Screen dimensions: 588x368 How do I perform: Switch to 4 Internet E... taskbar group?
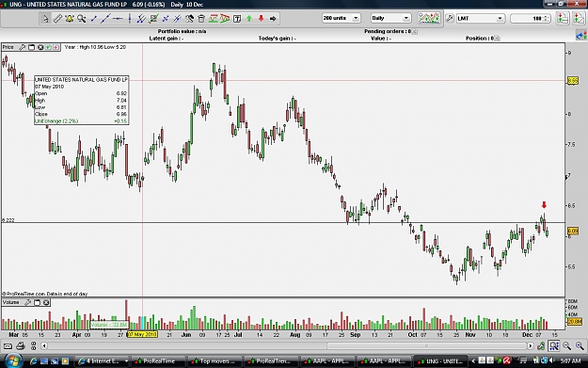point(102,361)
